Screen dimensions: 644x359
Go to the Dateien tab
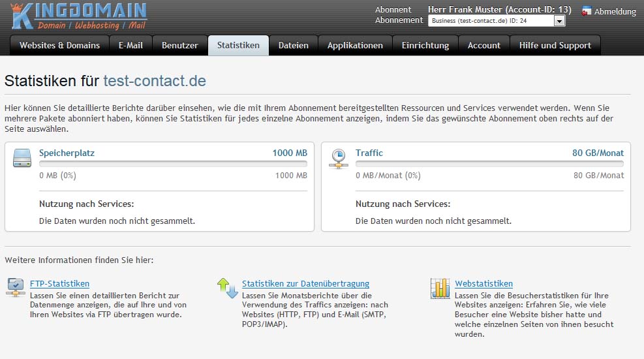coord(293,46)
